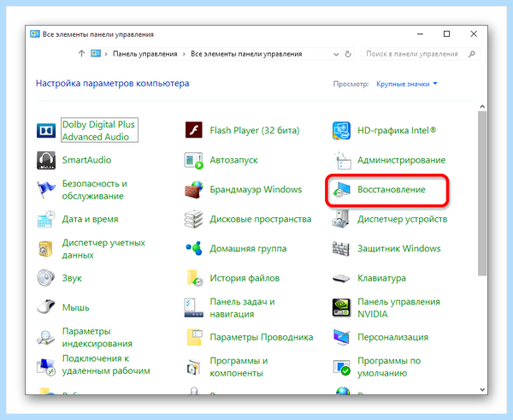Expand the address bar history chevron

[336, 55]
